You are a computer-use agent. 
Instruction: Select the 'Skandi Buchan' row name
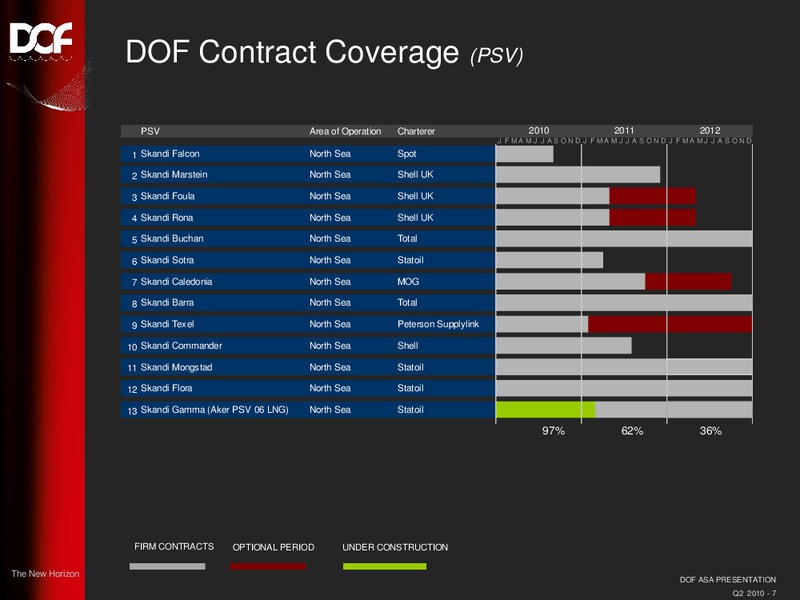[172, 238]
